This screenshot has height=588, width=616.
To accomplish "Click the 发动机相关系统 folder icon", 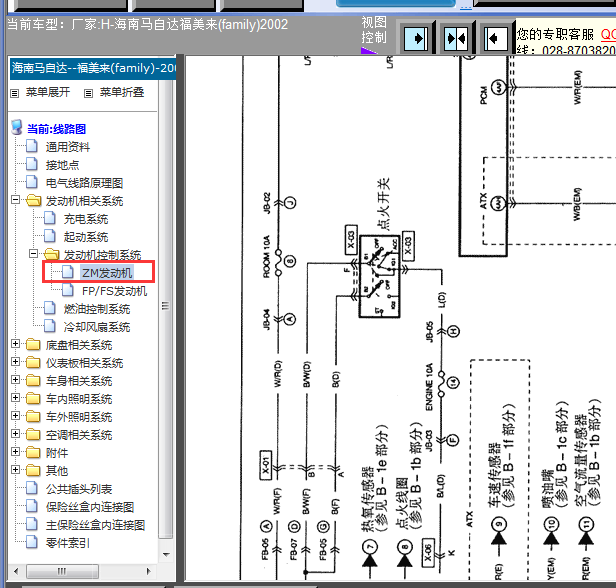I will pyautogui.click(x=33, y=201).
